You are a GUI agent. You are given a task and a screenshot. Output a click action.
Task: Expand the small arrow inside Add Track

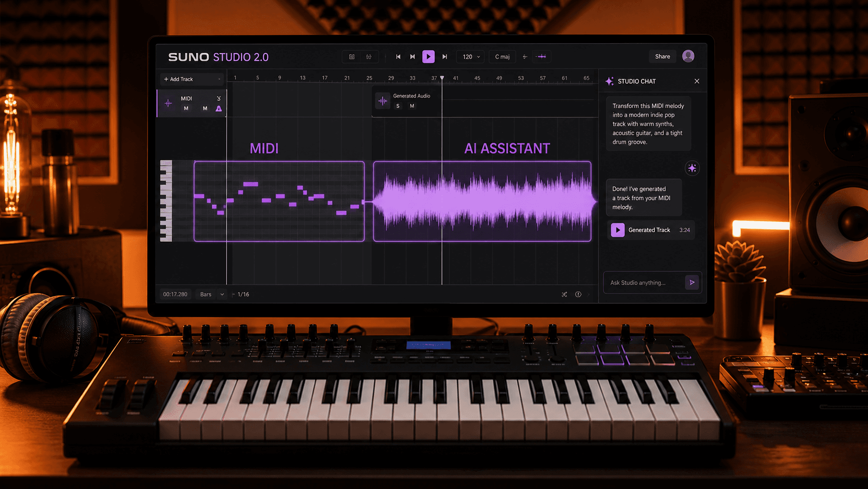pyautogui.click(x=219, y=80)
